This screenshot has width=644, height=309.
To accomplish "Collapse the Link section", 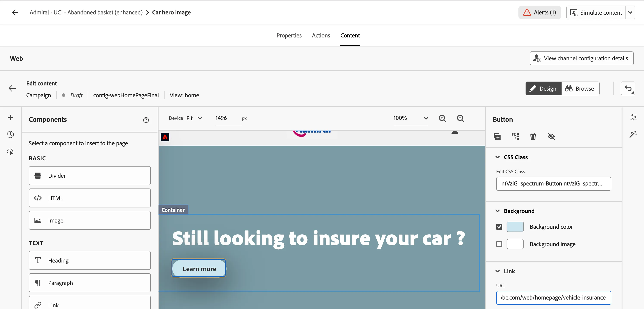I will coord(498,271).
